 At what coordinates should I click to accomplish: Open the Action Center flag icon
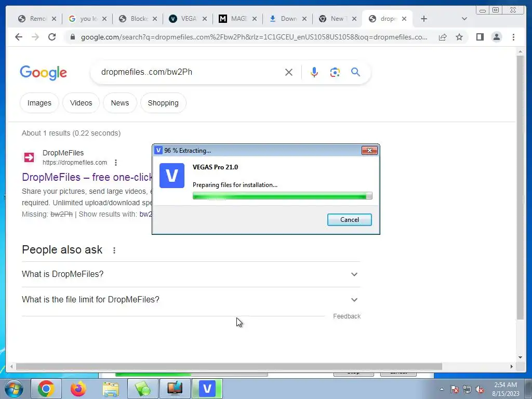[455, 390]
